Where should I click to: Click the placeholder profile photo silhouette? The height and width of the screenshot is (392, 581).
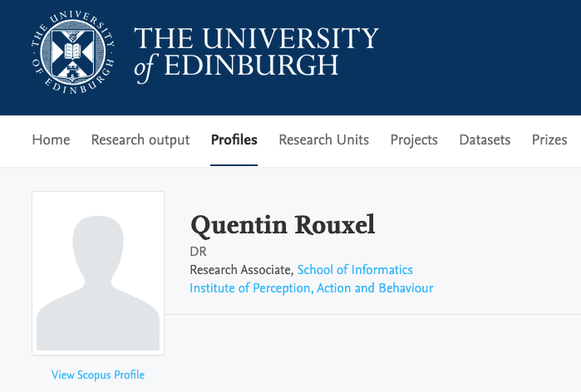point(98,274)
